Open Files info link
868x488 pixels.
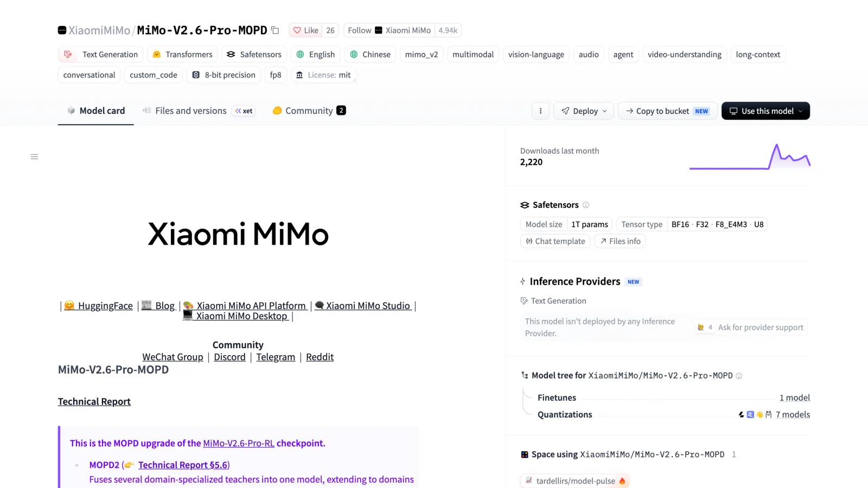point(620,241)
